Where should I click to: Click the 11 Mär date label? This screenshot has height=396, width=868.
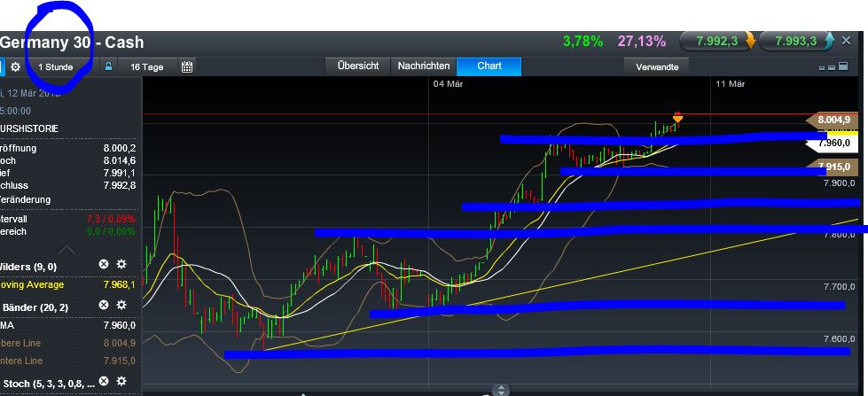tap(730, 84)
